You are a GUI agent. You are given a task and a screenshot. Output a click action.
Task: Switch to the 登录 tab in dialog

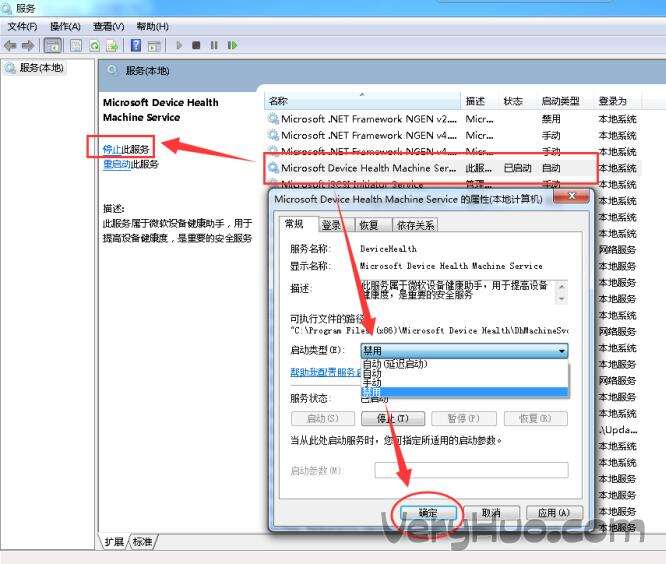(x=336, y=225)
